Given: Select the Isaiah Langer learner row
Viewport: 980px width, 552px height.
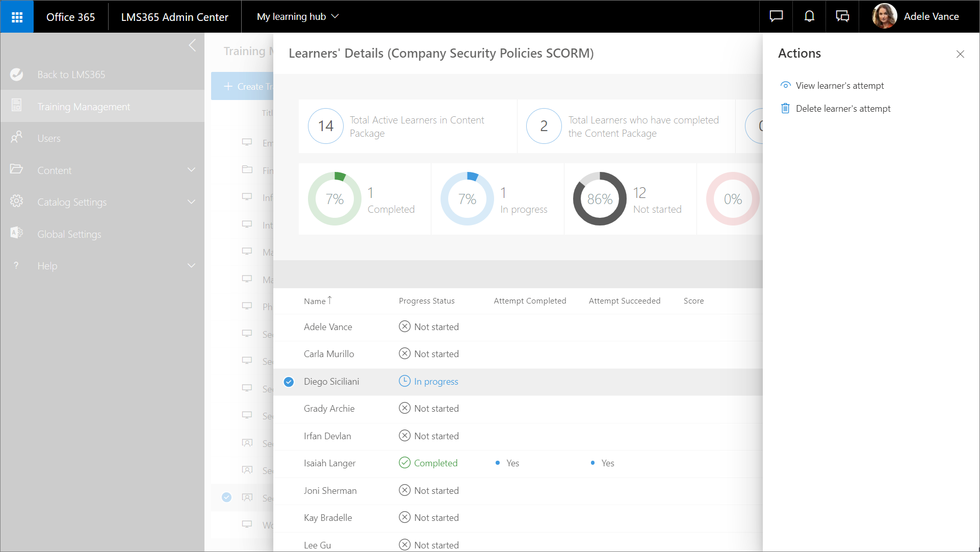Looking at the screenshot, I should click(329, 463).
